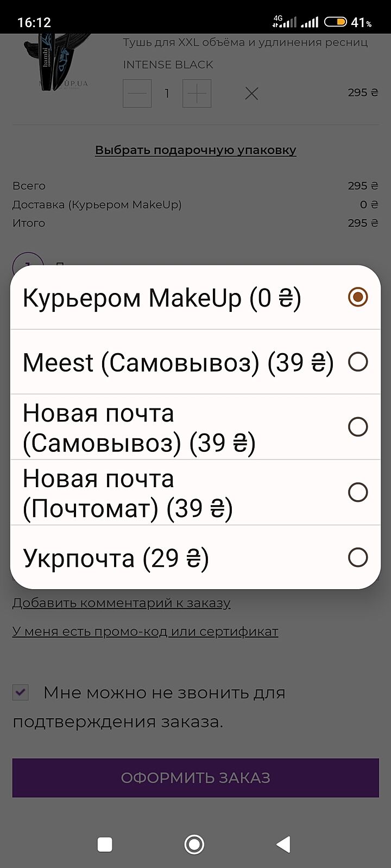Uncheck the do-not-call confirmation checkbox
The width and height of the screenshot is (391, 868).
(x=21, y=692)
